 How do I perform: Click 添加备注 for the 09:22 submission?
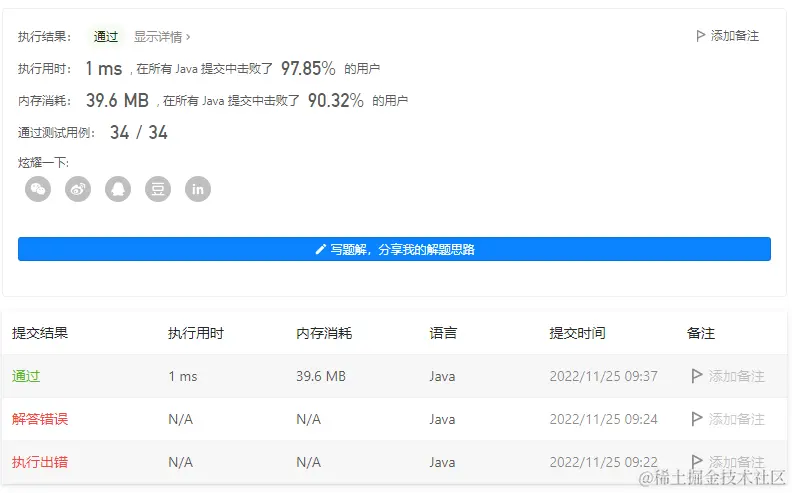[x=736, y=462]
